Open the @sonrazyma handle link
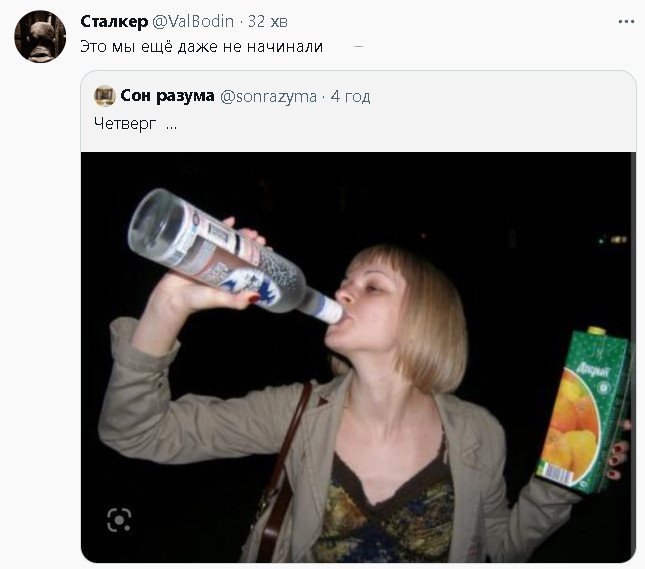Image resolution: width=645 pixels, height=569 pixels. (x=268, y=96)
